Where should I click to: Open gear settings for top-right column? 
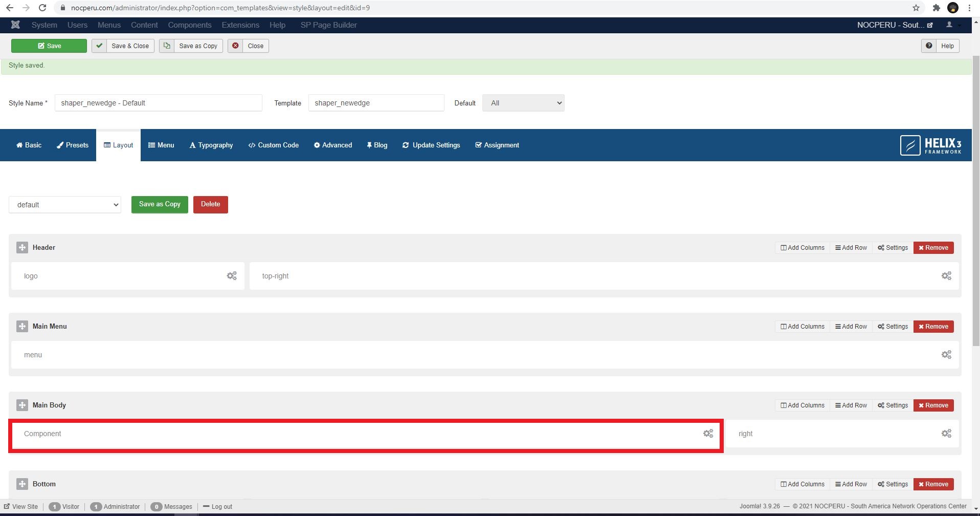(946, 276)
